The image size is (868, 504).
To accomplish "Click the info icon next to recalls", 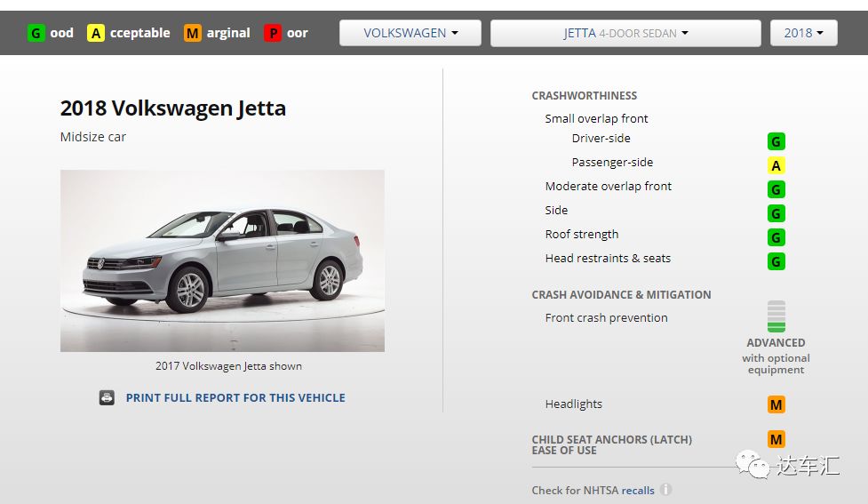I will click(666, 490).
